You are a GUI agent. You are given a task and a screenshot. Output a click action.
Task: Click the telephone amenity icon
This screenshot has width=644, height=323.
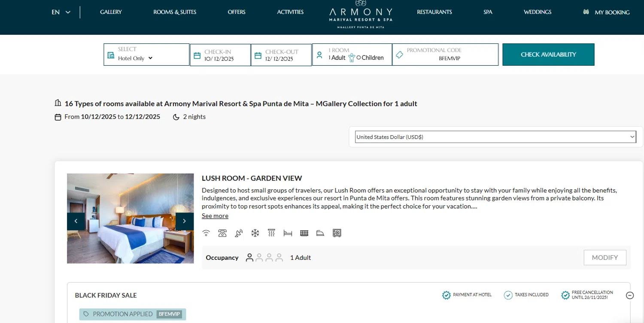click(x=222, y=233)
